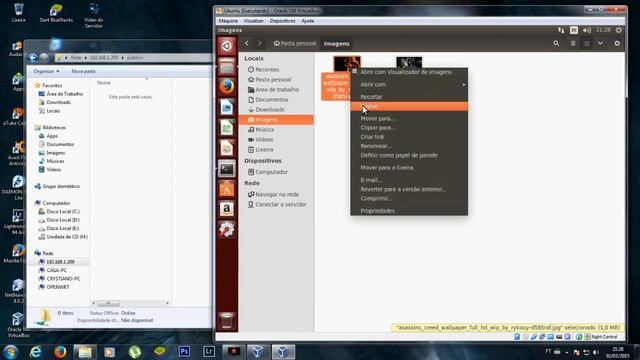Viewport: 640px width, 360px height.
Task: Expand Abrir com submenu
Action: pos(409,84)
